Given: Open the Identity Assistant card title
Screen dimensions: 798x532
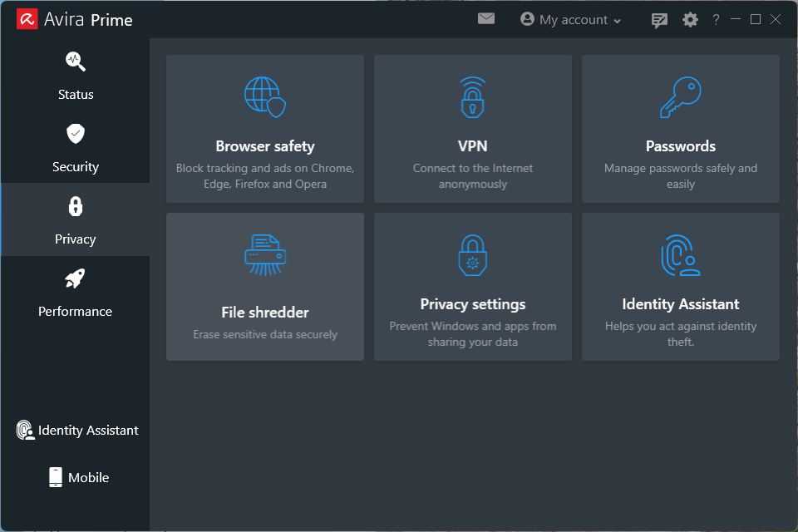Looking at the screenshot, I should pyautogui.click(x=681, y=304).
